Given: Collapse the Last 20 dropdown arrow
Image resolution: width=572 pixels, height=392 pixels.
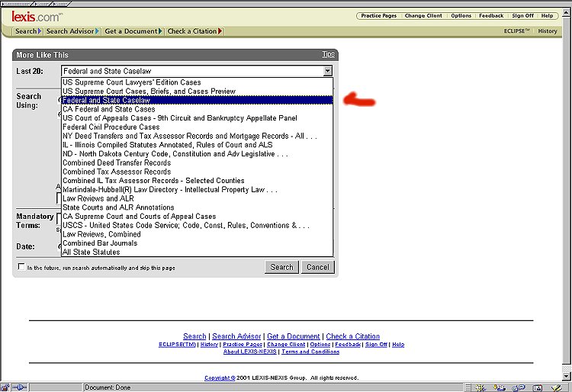Looking at the screenshot, I should 328,71.
